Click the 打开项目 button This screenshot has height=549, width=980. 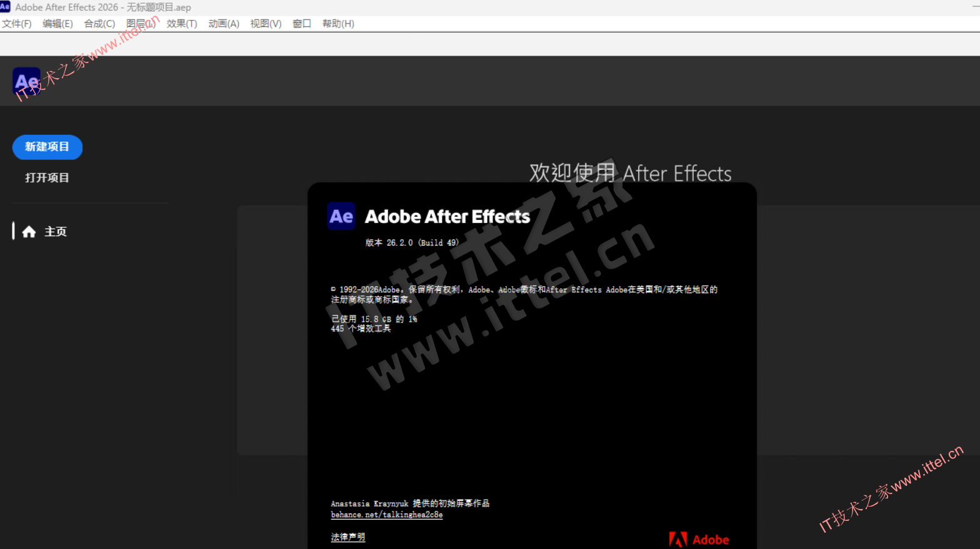click(47, 178)
